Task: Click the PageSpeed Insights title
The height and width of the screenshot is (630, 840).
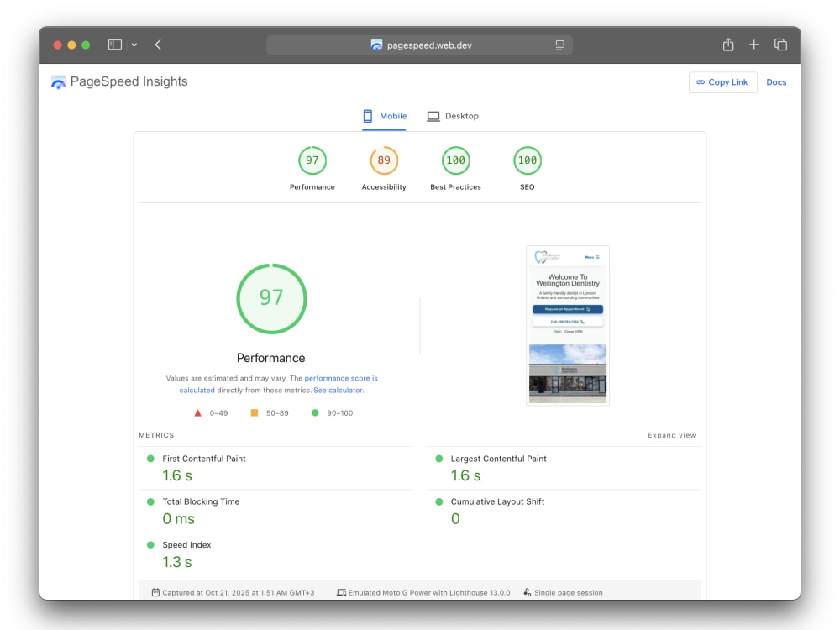Action: point(129,81)
